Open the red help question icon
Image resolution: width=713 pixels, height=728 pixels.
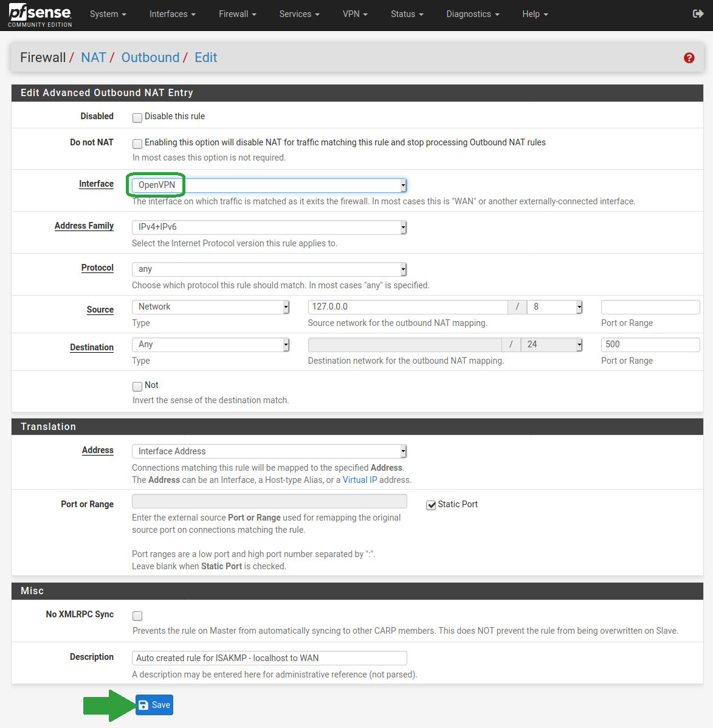(x=689, y=58)
